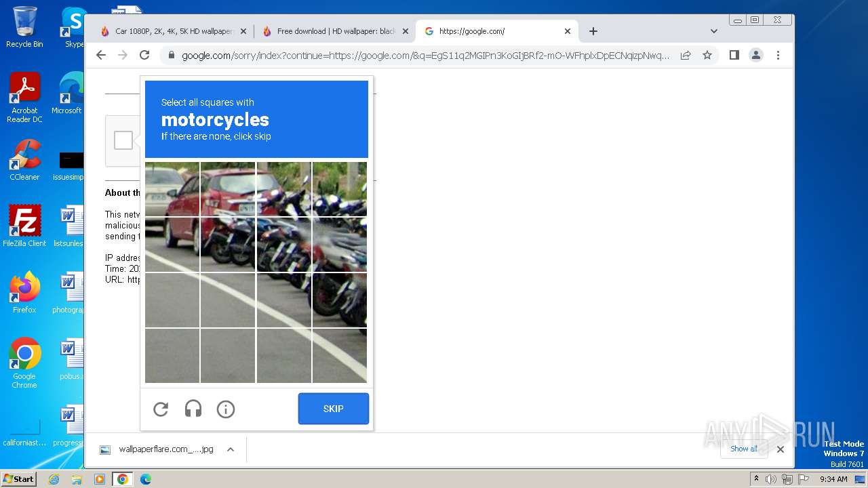The image size is (868, 488).
Task: Open Recycle Bin desktop icon
Action: [x=24, y=27]
